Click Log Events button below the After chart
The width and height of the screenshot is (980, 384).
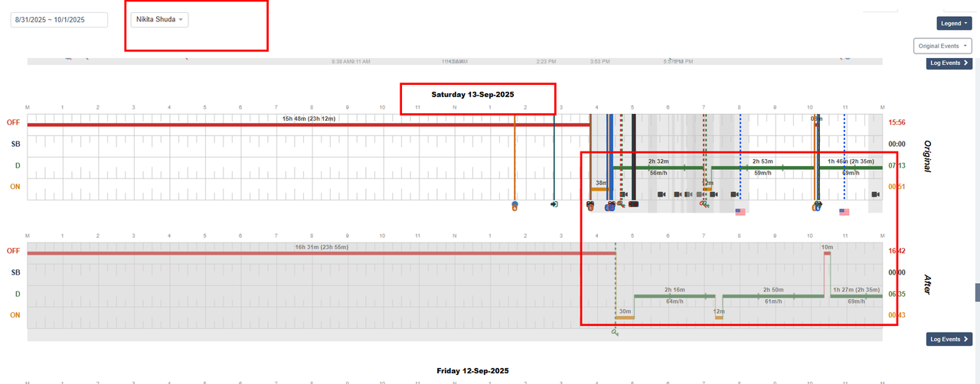[949, 339]
